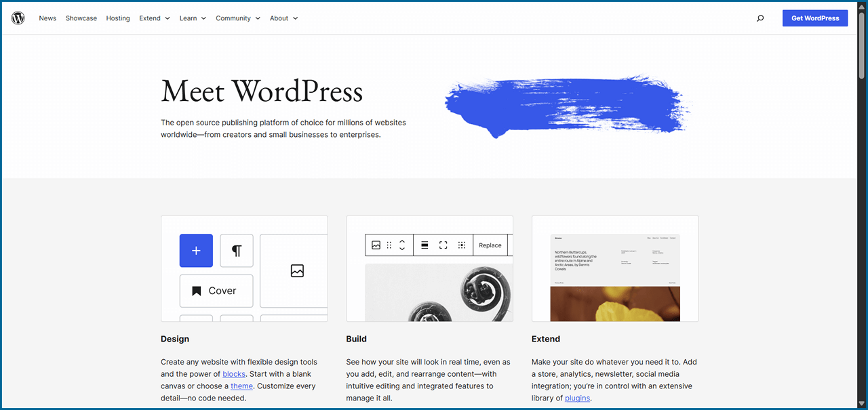Follow the theme link

click(x=241, y=386)
